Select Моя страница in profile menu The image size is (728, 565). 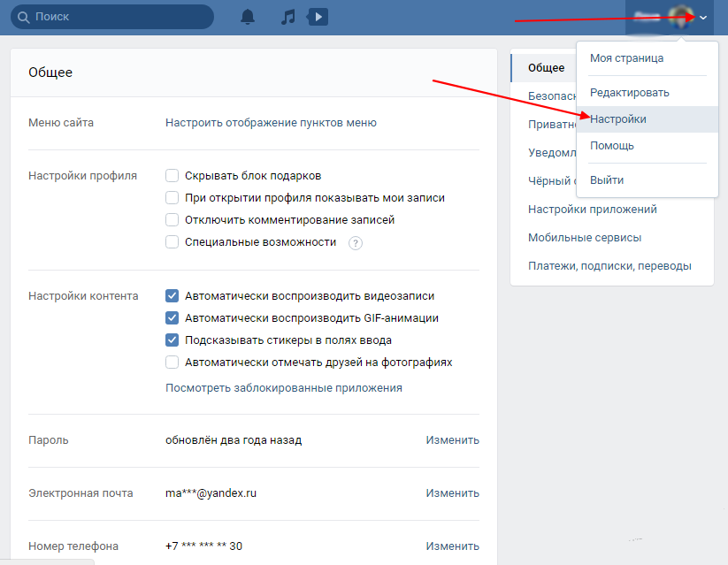click(x=648, y=58)
